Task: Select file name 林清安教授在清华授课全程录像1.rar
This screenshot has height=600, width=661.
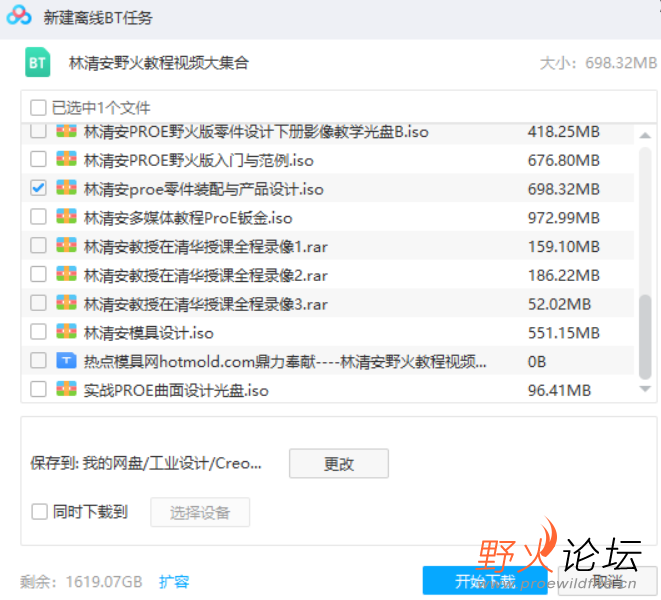Action: coord(206,246)
